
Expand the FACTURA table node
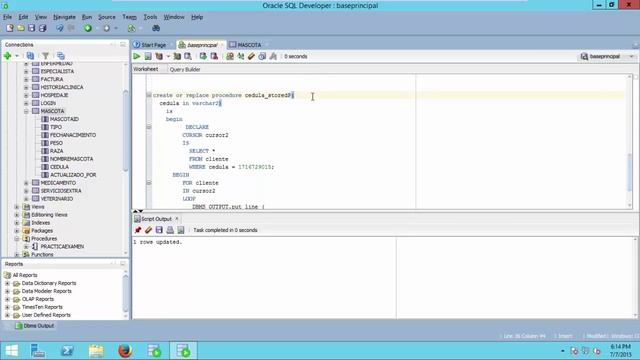(x=26, y=79)
